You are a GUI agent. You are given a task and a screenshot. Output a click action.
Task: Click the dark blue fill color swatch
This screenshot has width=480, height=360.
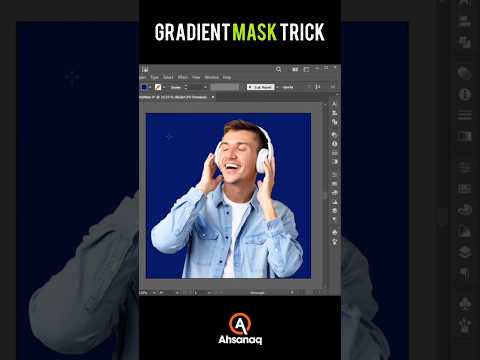pos(144,87)
